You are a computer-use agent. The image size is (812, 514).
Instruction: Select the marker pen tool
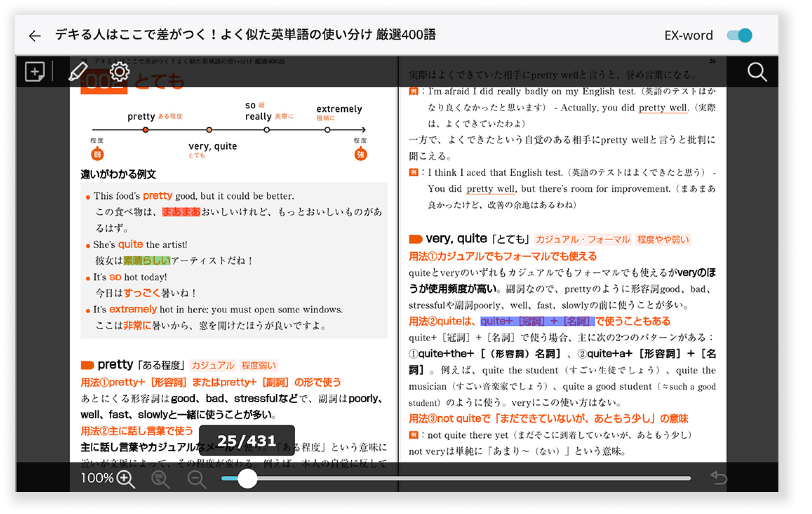coord(78,72)
